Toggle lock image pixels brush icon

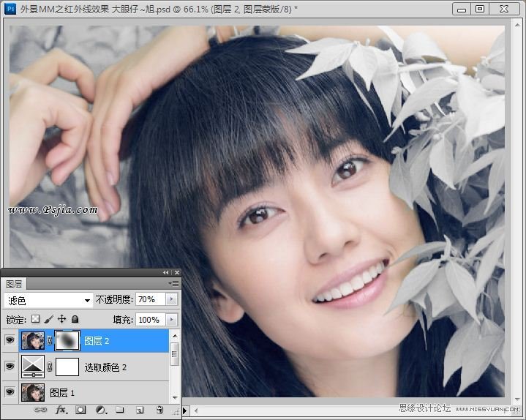click(x=48, y=320)
